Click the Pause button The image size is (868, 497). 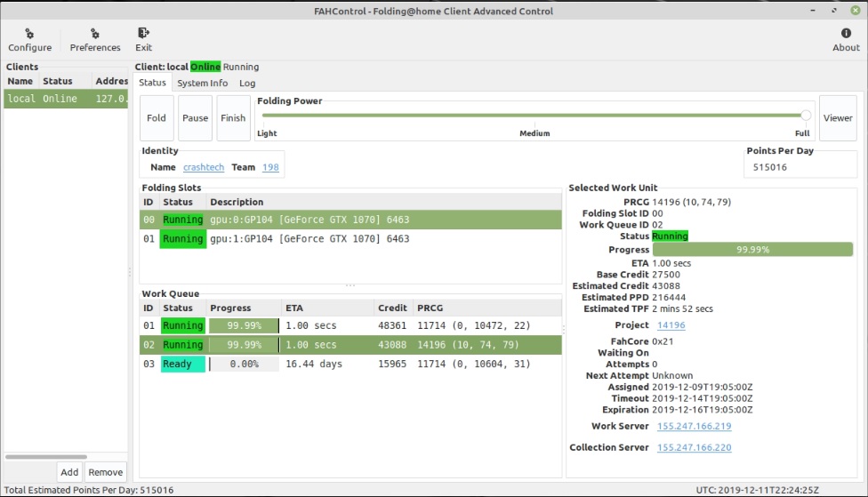(195, 118)
